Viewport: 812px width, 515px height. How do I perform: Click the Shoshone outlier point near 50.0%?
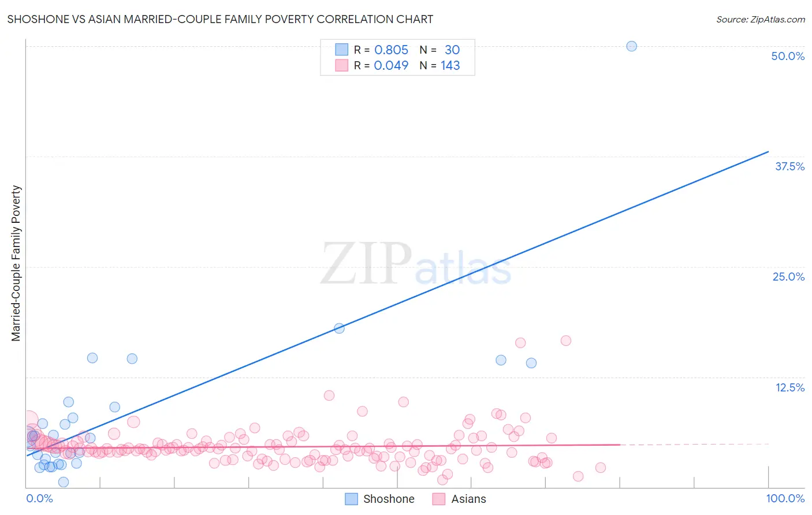(x=632, y=46)
